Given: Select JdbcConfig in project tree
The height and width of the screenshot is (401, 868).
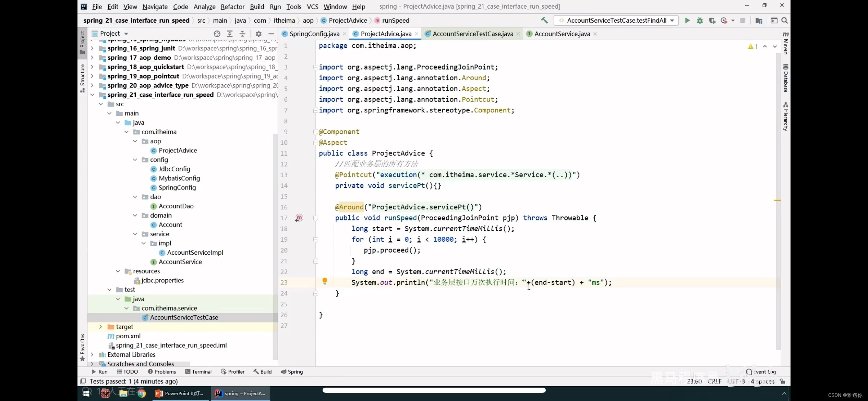Looking at the screenshot, I should [x=174, y=169].
